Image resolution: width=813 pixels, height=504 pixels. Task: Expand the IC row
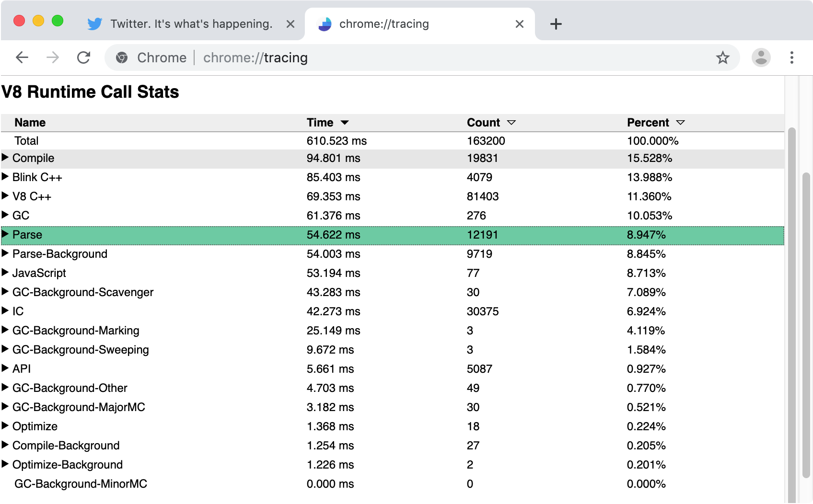pyautogui.click(x=5, y=310)
